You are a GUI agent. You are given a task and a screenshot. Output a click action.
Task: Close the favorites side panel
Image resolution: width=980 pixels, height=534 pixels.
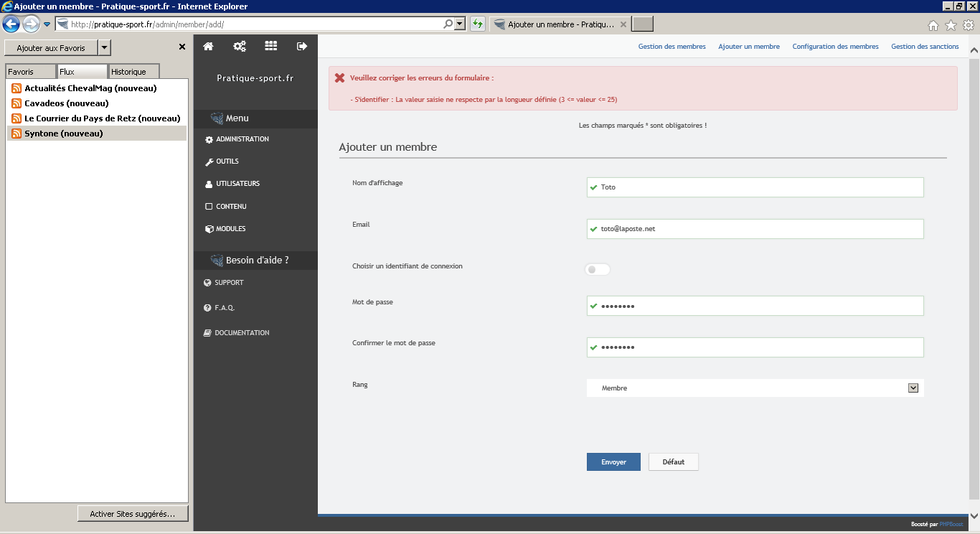[182, 47]
